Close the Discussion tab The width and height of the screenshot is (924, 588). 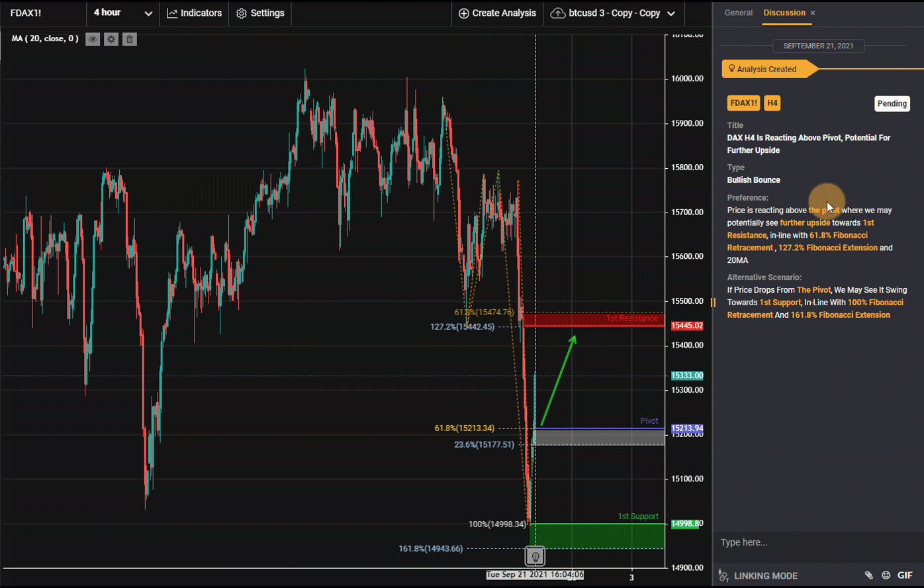[813, 13]
